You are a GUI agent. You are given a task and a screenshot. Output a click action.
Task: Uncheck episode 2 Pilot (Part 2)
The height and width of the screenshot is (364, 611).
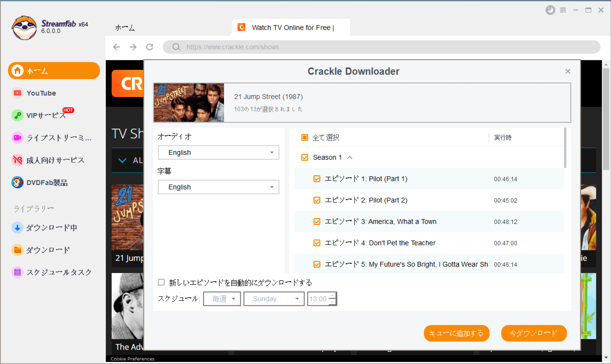[x=317, y=200]
